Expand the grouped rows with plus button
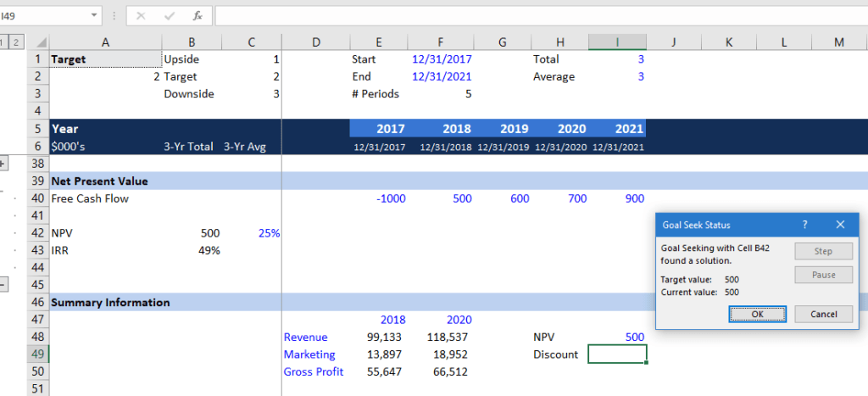The width and height of the screenshot is (868, 396). coord(3,162)
